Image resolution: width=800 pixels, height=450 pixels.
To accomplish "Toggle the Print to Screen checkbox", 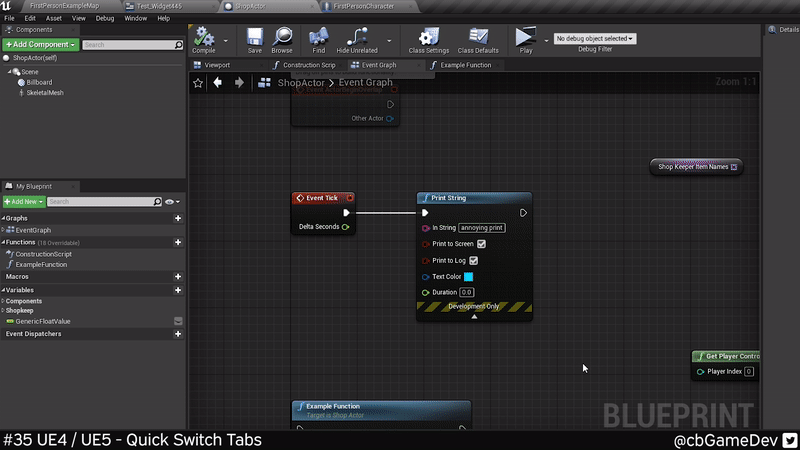I will (x=481, y=244).
